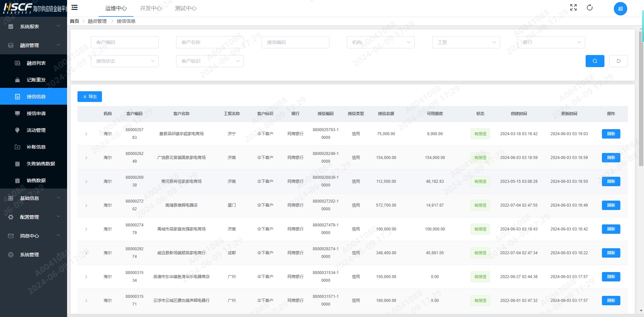
Task: Click 刷新 for customer 8800025783
Action: [x=611, y=134]
